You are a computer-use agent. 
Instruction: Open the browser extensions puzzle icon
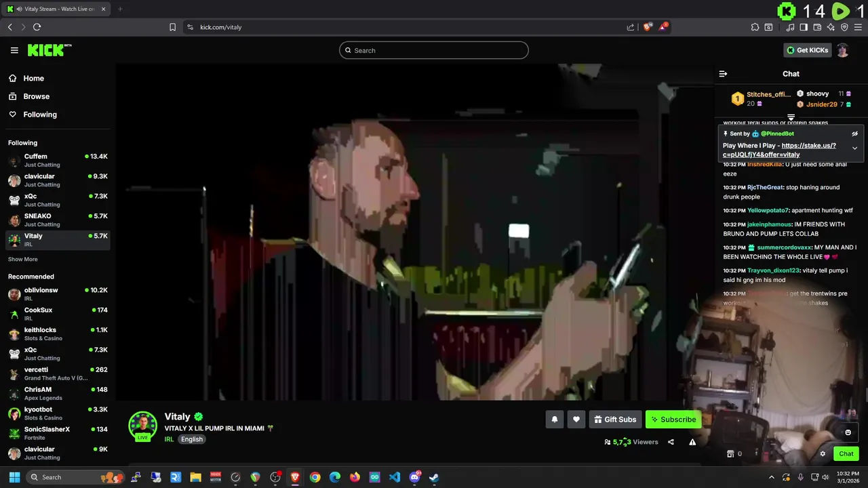[755, 27]
